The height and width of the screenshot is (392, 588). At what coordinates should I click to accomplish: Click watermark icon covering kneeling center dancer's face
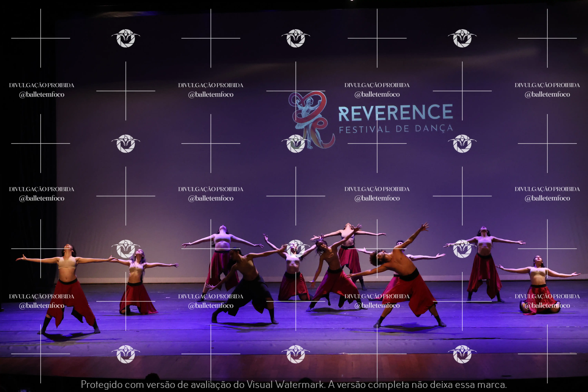(x=296, y=249)
